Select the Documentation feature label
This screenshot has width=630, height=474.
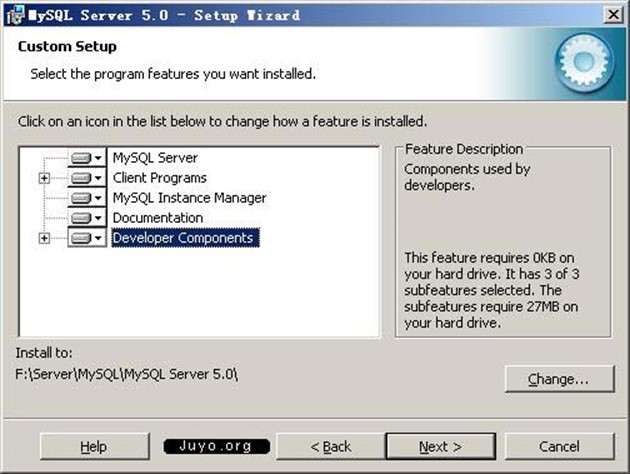point(157,218)
